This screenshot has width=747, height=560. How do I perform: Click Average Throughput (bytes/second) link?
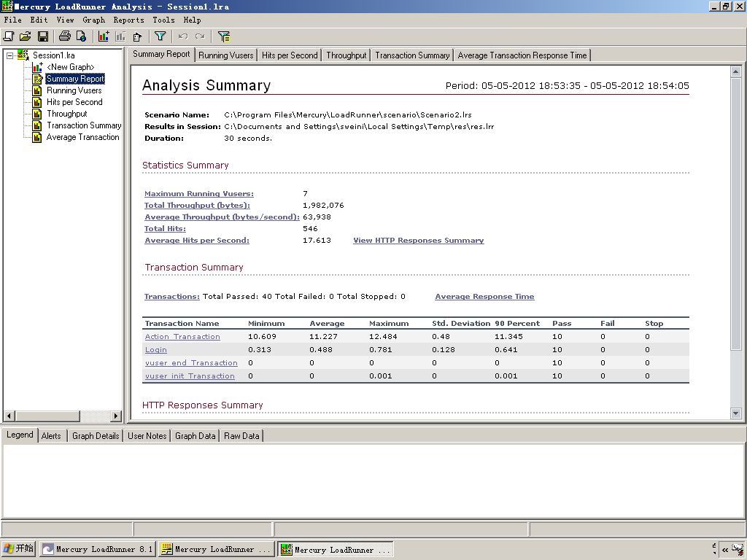coord(222,217)
